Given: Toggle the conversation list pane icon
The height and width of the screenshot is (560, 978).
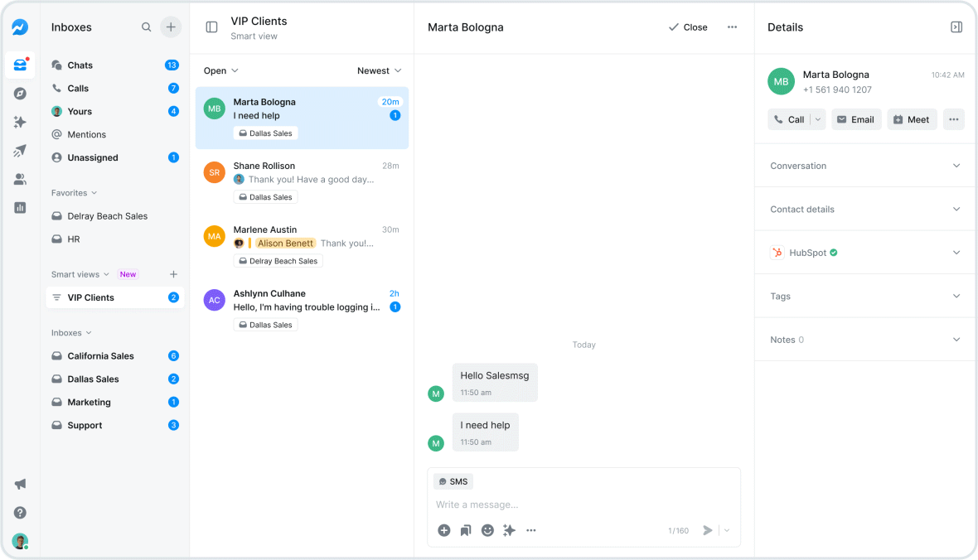Looking at the screenshot, I should [212, 27].
